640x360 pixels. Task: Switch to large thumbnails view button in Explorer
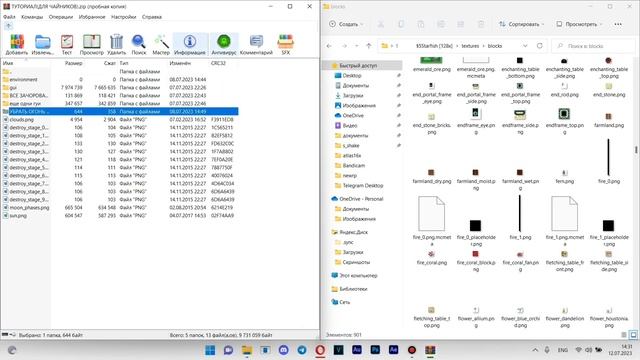[633, 335]
